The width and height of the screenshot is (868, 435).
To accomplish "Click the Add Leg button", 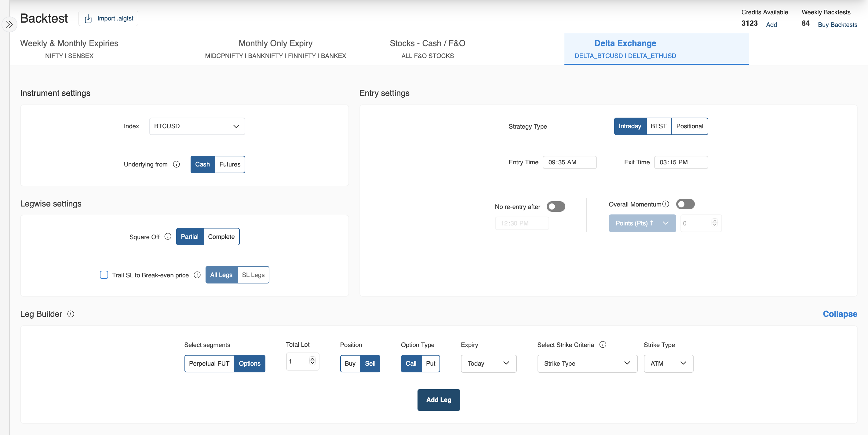I will coord(438,400).
